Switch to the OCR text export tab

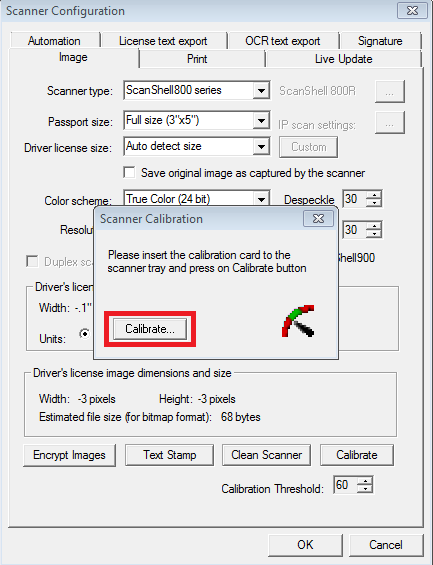283,41
